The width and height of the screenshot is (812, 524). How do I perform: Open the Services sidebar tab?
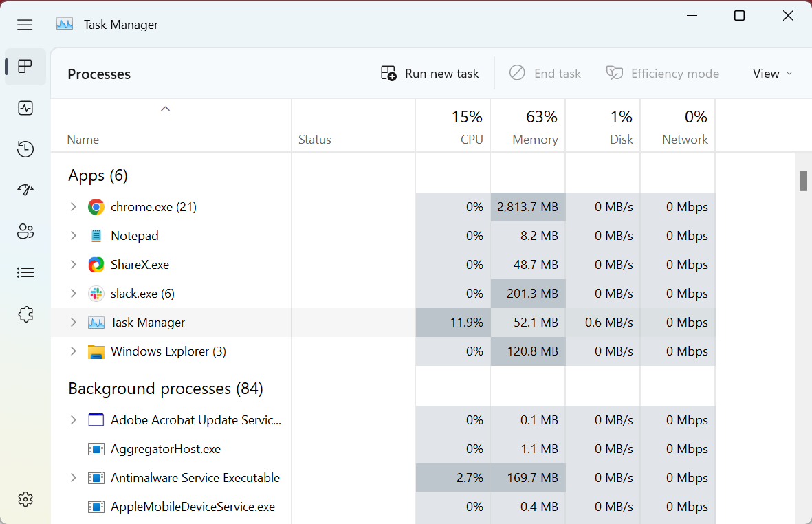pyautogui.click(x=25, y=314)
